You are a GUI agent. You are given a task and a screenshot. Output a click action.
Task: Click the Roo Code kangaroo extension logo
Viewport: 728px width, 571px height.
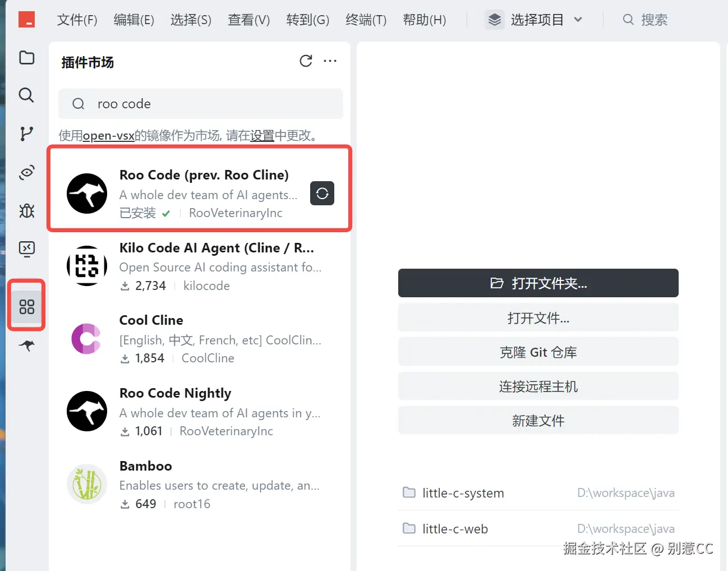(x=87, y=194)
